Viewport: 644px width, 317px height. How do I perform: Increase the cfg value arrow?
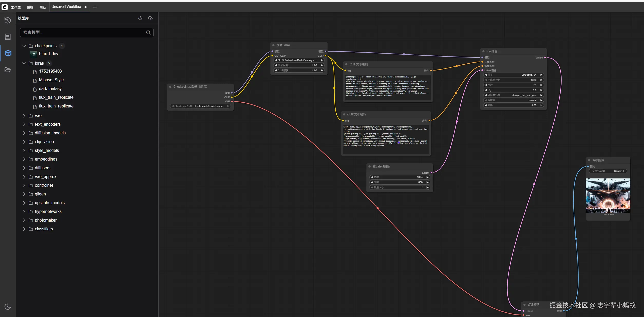coord(541,90)
